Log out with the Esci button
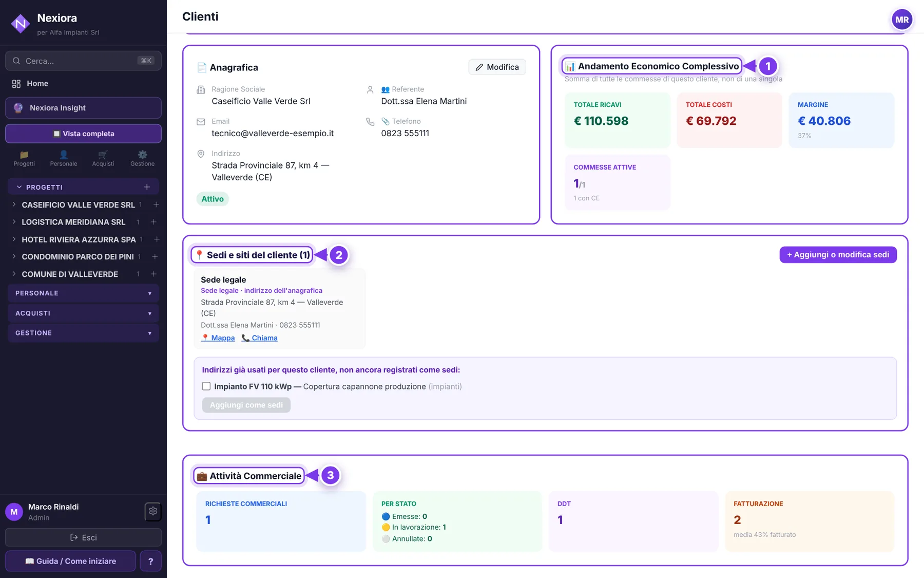 click(x=83, y=537)
